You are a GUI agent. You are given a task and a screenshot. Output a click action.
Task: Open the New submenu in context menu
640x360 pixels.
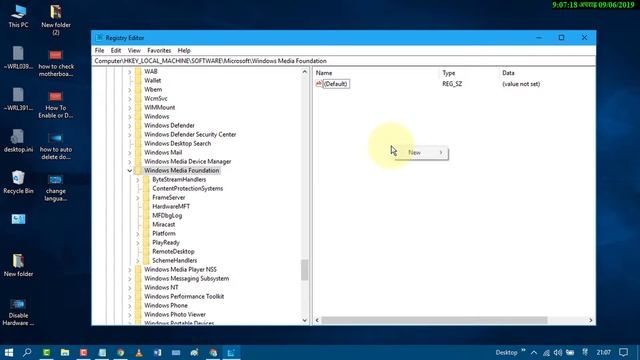[x=422, y=152]
